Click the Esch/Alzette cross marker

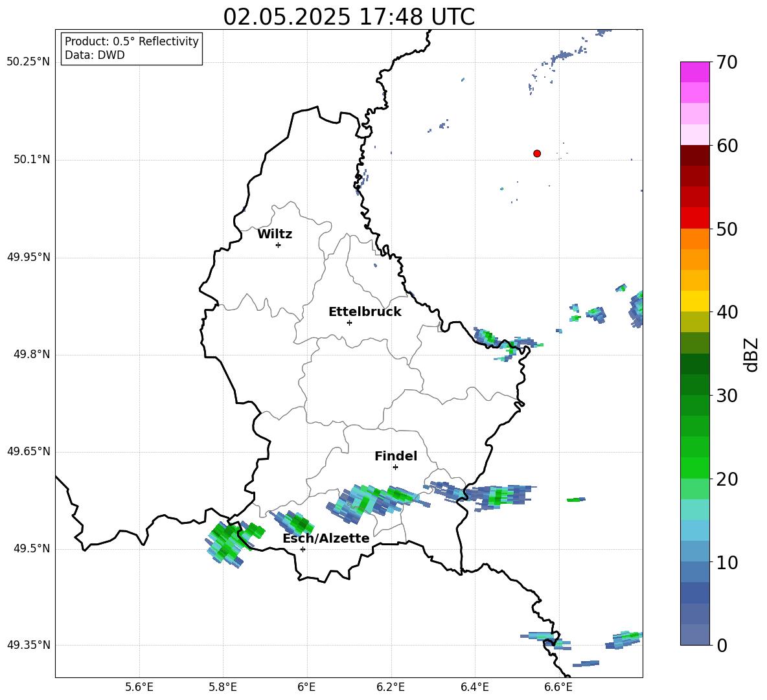[303, 549]
